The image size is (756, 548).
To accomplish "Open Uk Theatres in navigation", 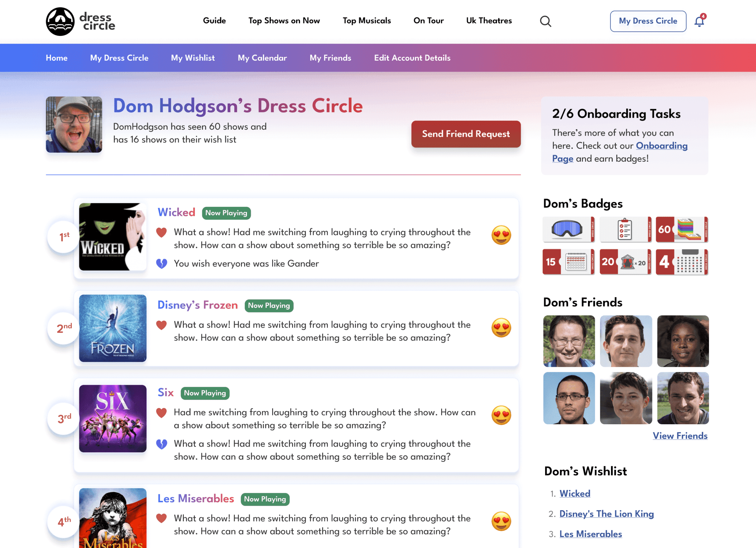I will point(489,21).
